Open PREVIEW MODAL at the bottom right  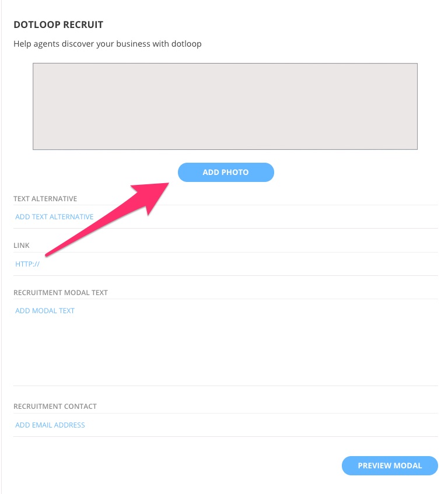click(x=389, y=465)
